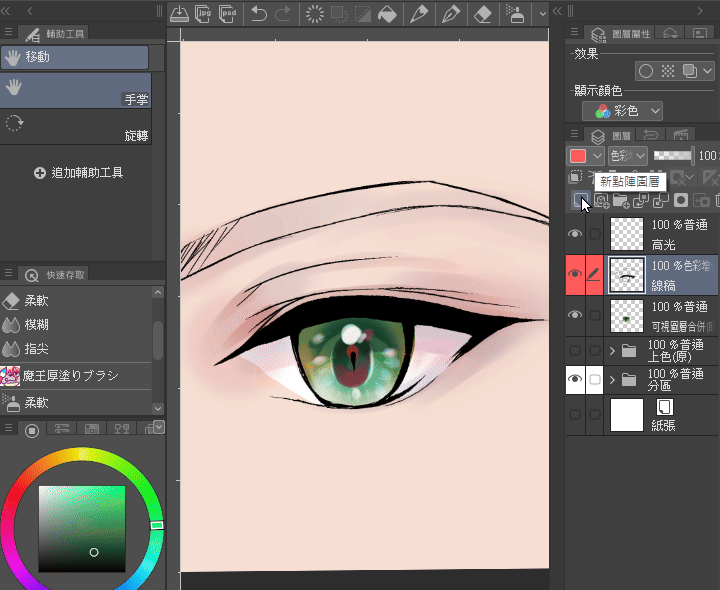The width and height of the screenshot is (720, 590).
Task: Click the new layer folder icon
Action: click(x=620, y=201)
